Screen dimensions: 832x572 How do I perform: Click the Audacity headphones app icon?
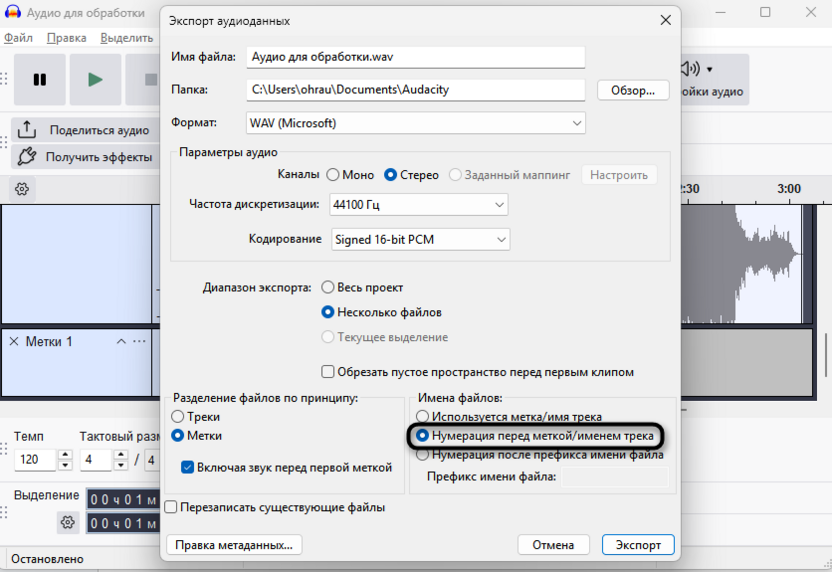coord(12,12)
